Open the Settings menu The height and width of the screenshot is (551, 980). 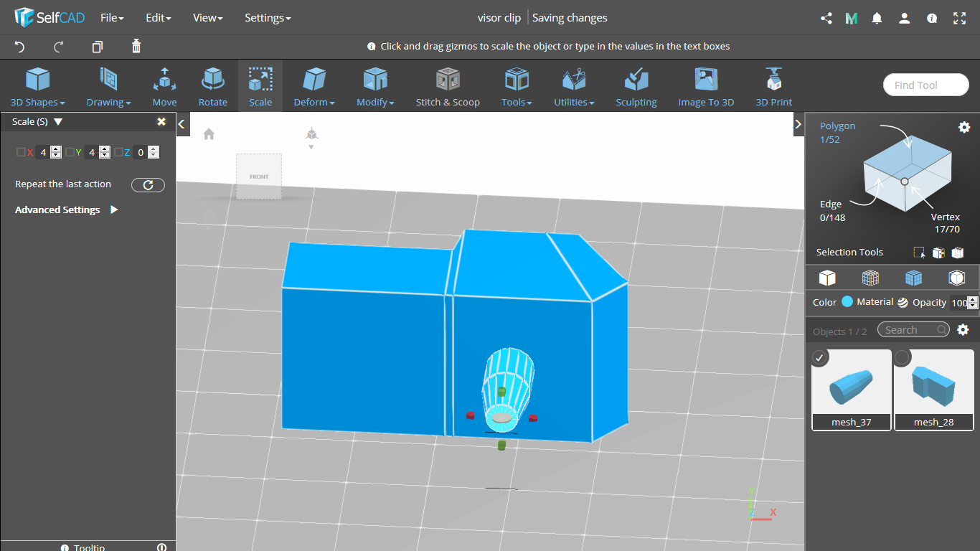[x=268, y=18]
